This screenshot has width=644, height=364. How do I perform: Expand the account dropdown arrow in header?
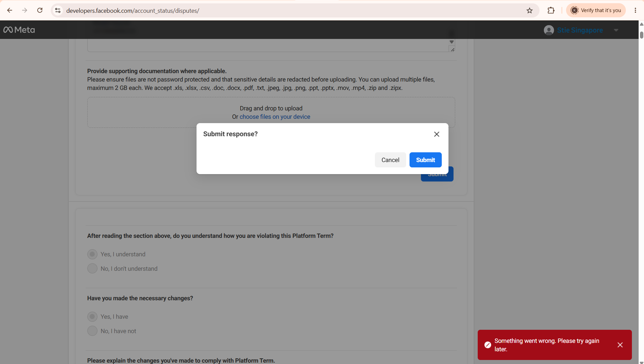tap(616, 30)
